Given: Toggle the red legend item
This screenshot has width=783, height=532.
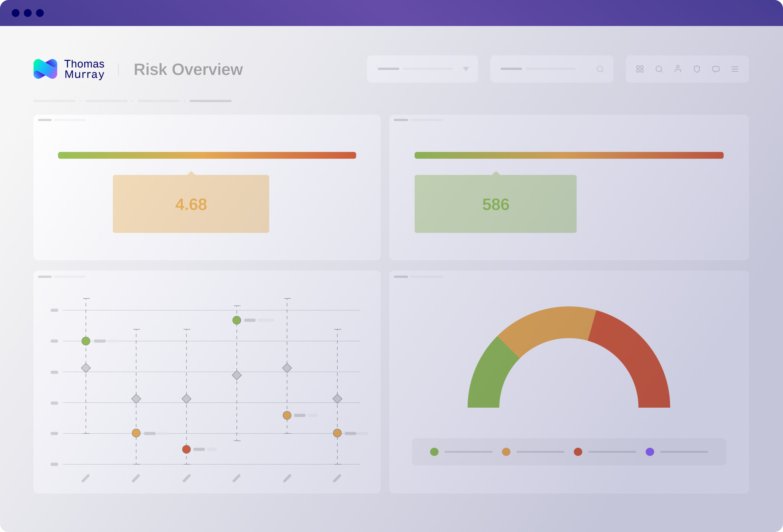Looking at the screenshot, I should click(578, 452).
